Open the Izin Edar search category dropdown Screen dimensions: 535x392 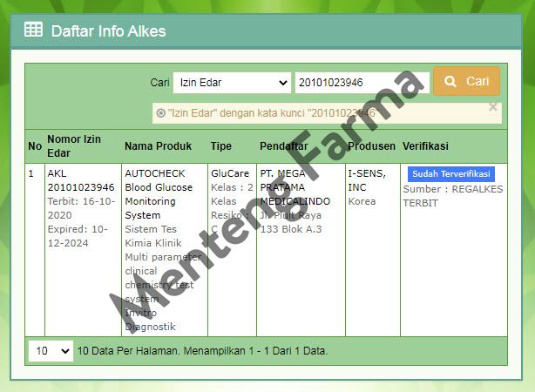(232, 83)
